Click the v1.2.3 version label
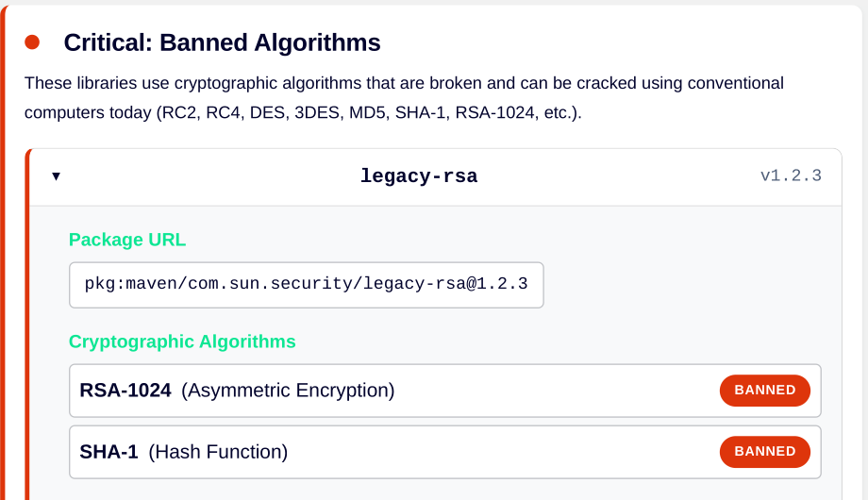Image resolution: width=868 pixels, height=500 pixels. tap(791, 176)
